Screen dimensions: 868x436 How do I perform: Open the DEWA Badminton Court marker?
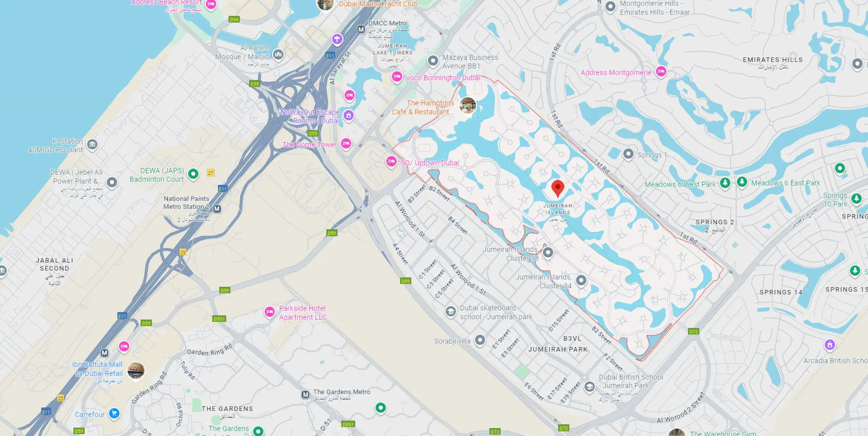point(193,174)
